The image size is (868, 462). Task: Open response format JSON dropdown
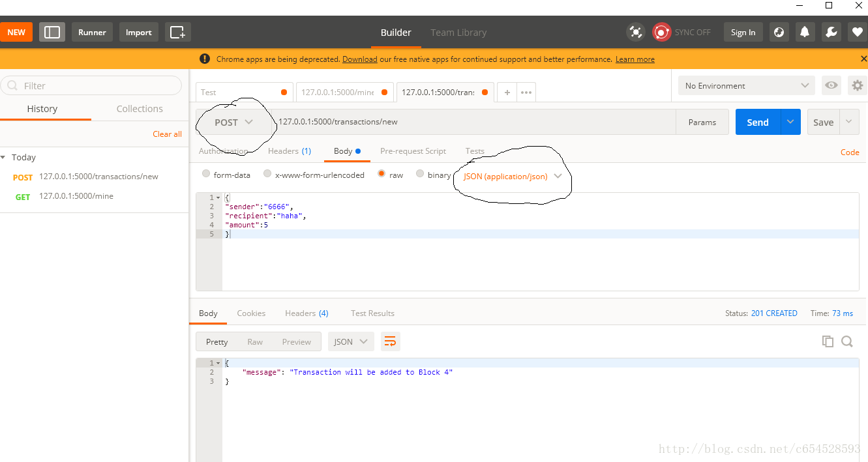coord(351,341)
